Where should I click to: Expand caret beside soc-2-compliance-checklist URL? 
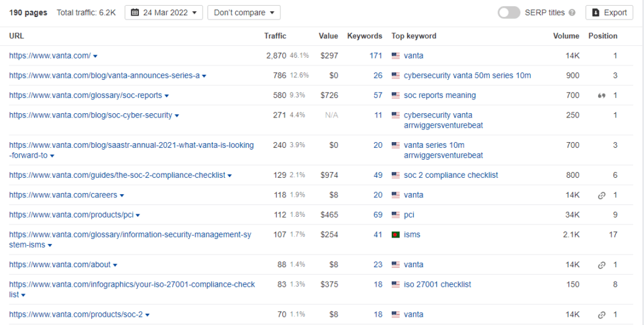point(230,175)
